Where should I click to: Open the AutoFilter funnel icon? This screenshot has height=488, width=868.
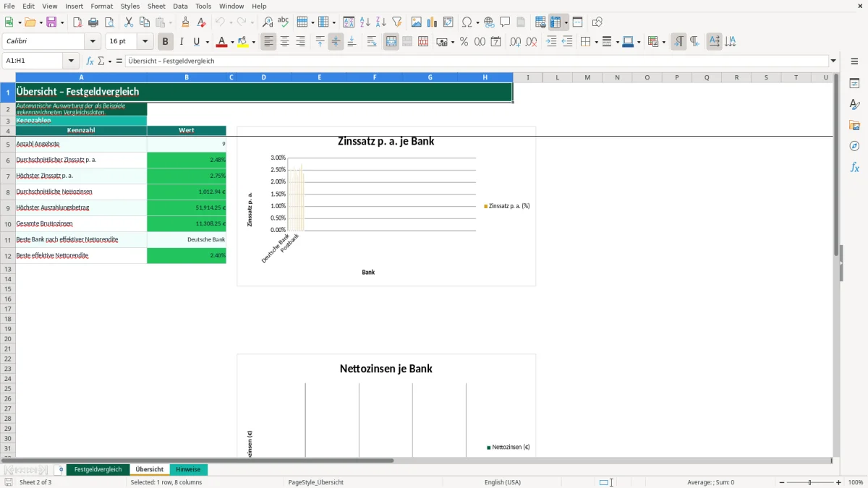(x=397, y=22)
